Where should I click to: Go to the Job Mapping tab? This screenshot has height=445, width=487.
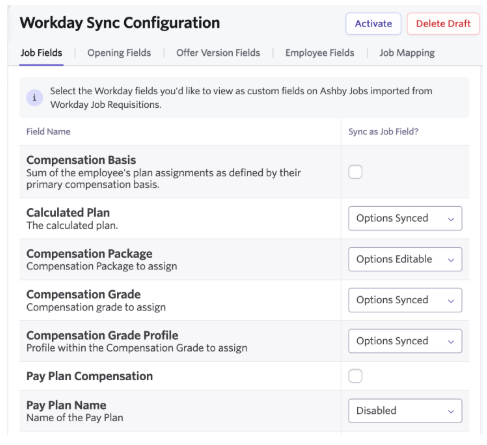[407, 53]
